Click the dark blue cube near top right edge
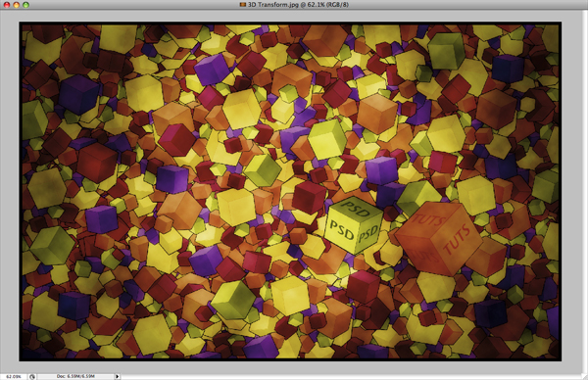The height and width of the screenshot is (380, 588). point(508,70)
